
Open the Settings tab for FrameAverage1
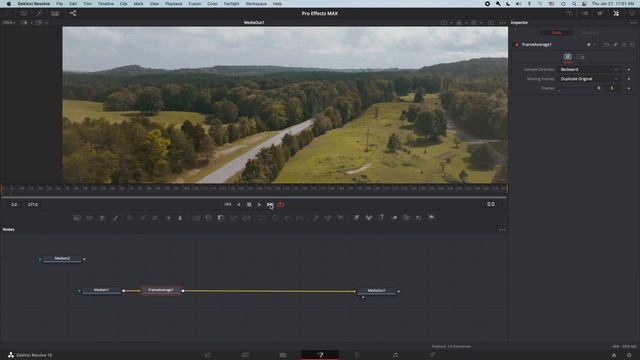click(x=580, y=57)
